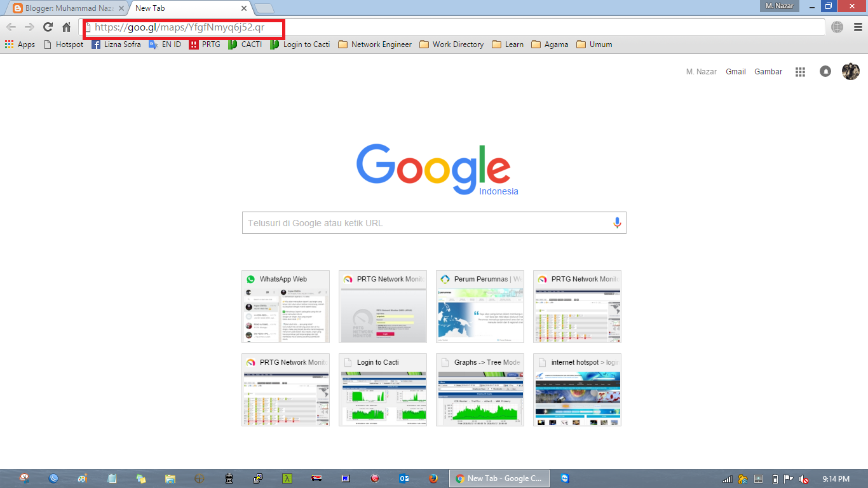Click the New Tab - Google Chrome taskbar button
Viewport: 868px width, 488px height.
pyautogui.click(x=499, y=478)
